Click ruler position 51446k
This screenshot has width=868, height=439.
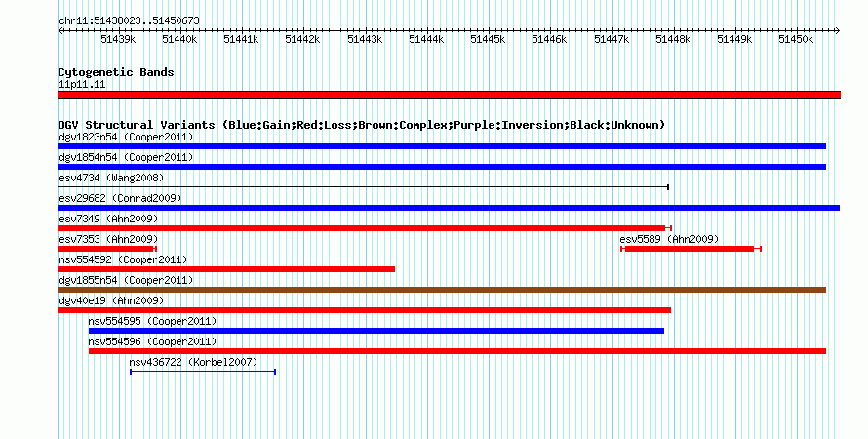(549, 40)
